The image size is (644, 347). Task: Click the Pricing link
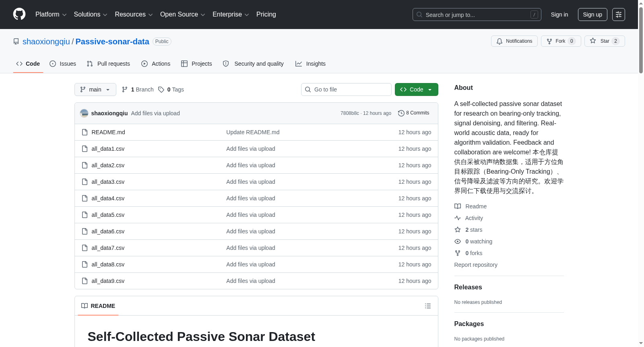pos(266,15)
